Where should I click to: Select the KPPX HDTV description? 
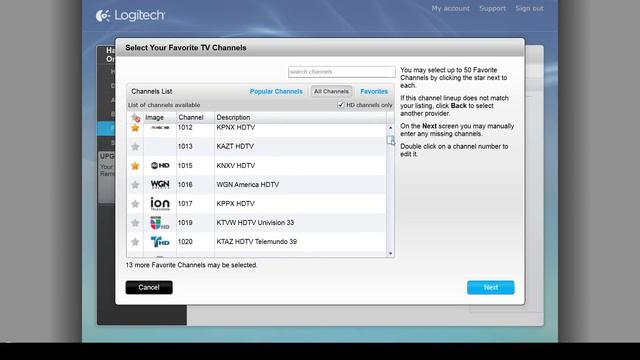[x=236, y=204]
